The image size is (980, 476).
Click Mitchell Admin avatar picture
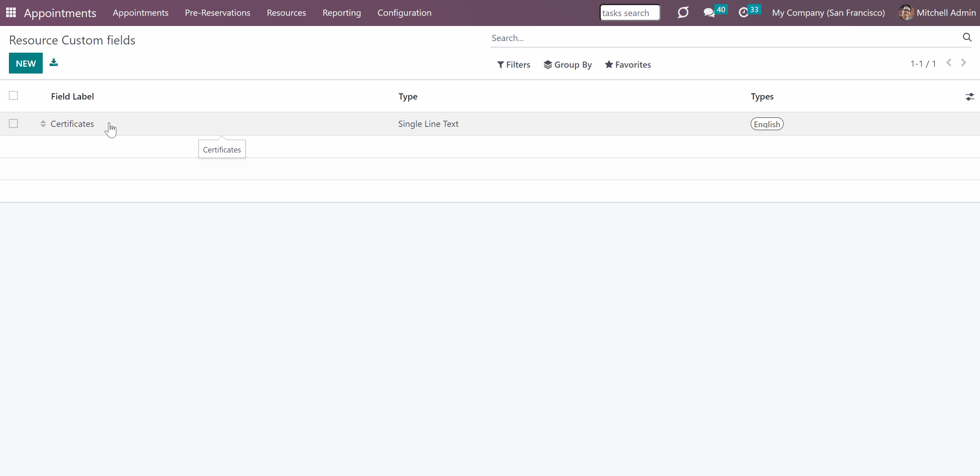[x=906, y=13]
